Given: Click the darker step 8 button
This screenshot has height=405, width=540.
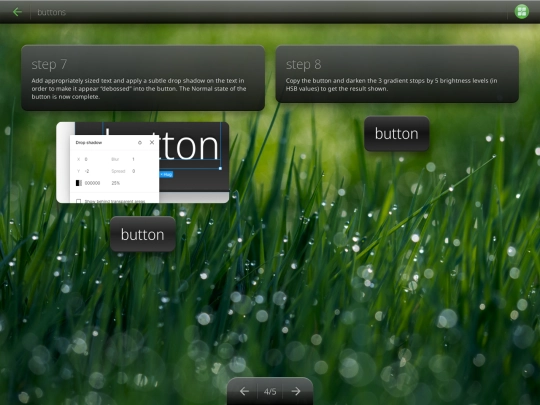Looking at the screenshot, I should pos(397,134).
